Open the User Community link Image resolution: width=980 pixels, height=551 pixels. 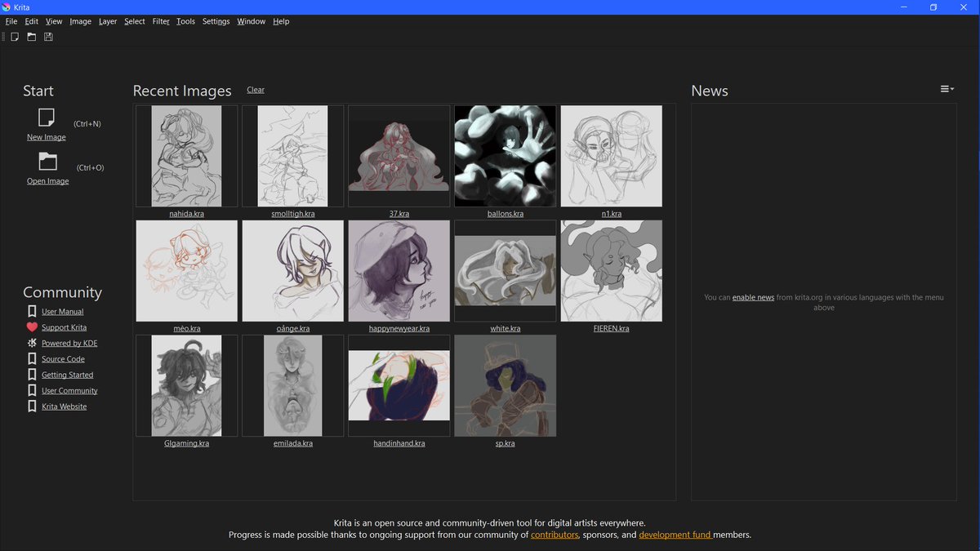(69, 391)
